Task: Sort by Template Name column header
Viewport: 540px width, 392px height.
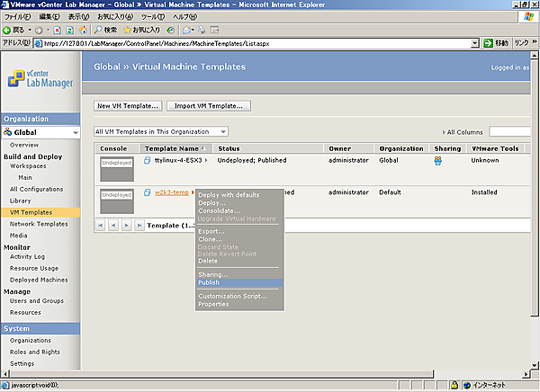Action: 171,147
